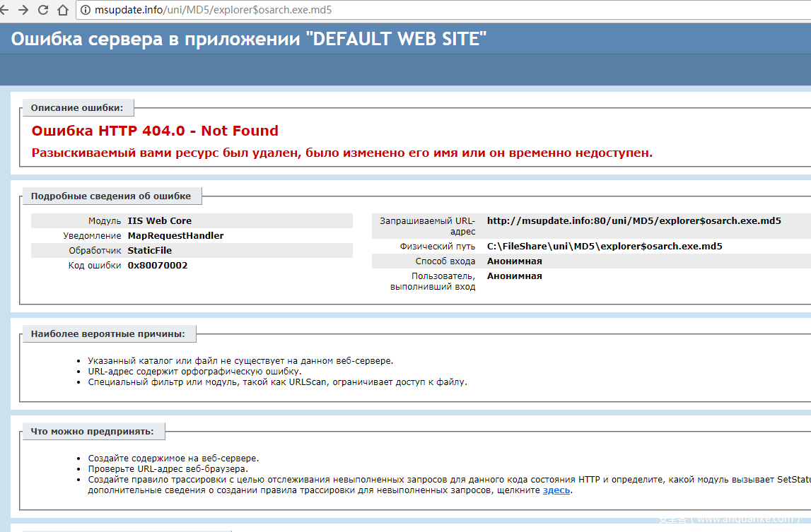
Task: Click the 'Что можно предпринять:' section label
Action: coord(97,431)
